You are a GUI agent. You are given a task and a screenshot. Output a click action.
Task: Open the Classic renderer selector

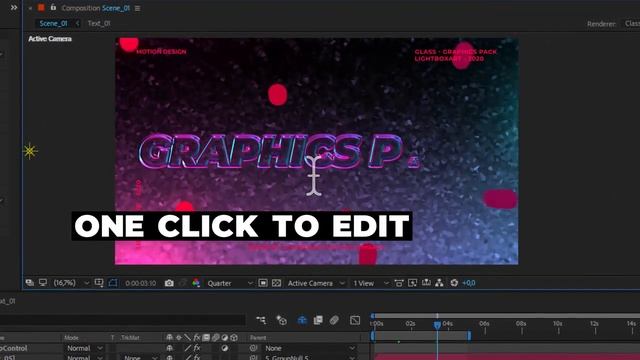pos(632,23)
